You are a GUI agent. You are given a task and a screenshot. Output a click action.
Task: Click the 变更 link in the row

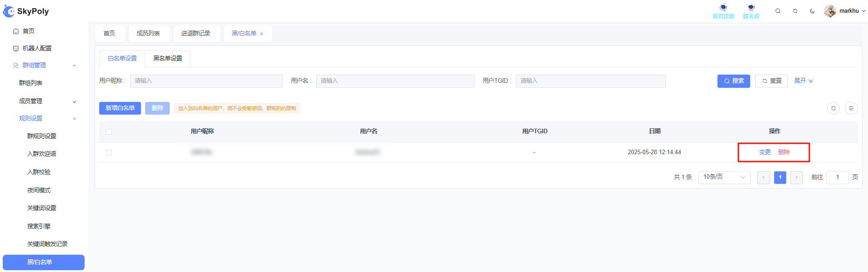click(765, 152)
